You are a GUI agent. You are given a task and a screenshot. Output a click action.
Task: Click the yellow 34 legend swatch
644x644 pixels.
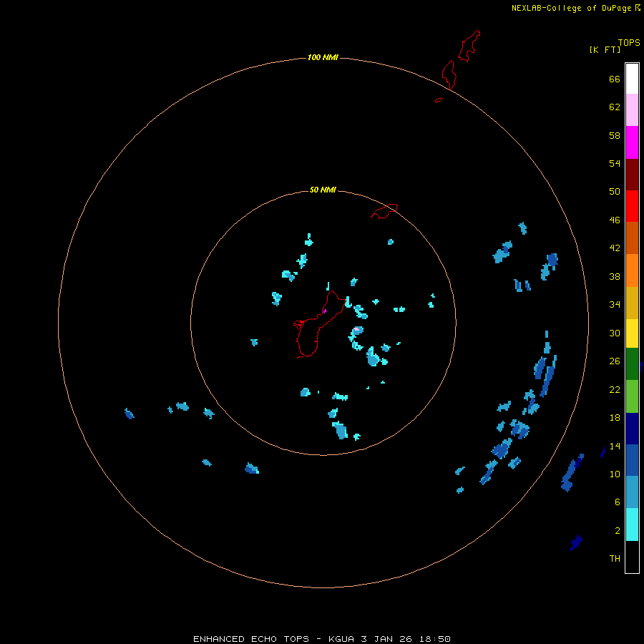point(632,333)
